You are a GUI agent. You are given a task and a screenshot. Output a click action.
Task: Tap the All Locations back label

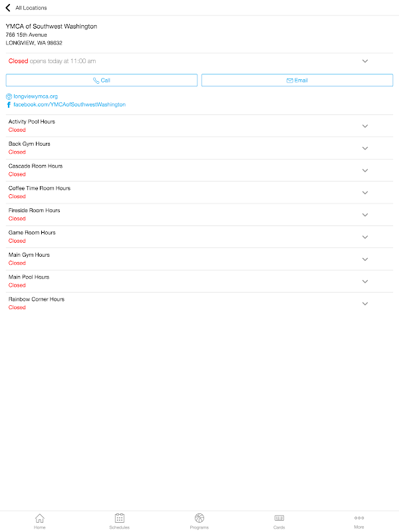[x=31, y=8]
